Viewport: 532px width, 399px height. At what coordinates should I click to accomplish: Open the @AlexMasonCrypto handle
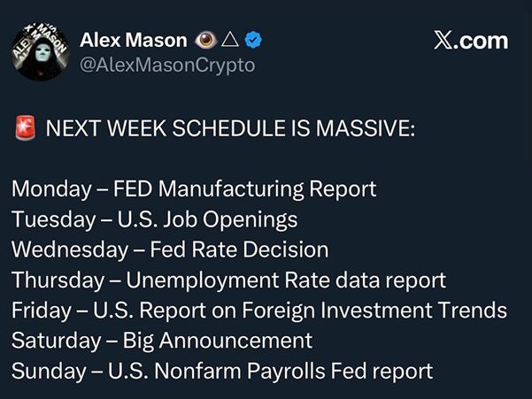pyautogui.click(x=167, y=64)
